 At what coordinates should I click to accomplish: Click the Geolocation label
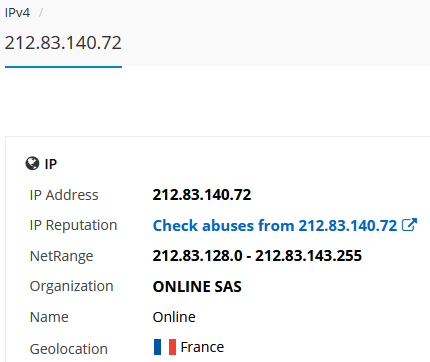coord(69,349)
